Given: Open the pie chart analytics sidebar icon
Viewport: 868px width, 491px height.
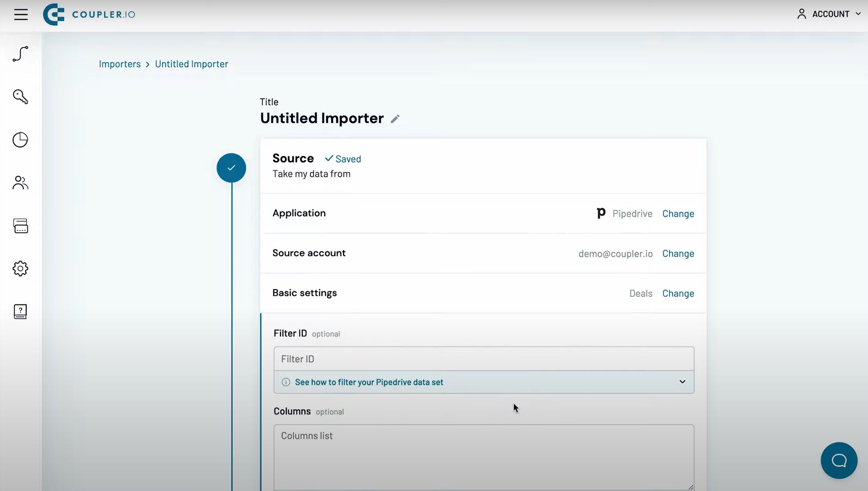Looking at the screenshot, I should coord(20,140).
